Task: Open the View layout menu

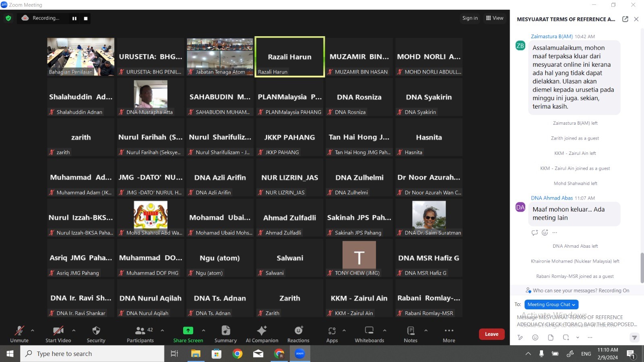Action: (495, 18)
